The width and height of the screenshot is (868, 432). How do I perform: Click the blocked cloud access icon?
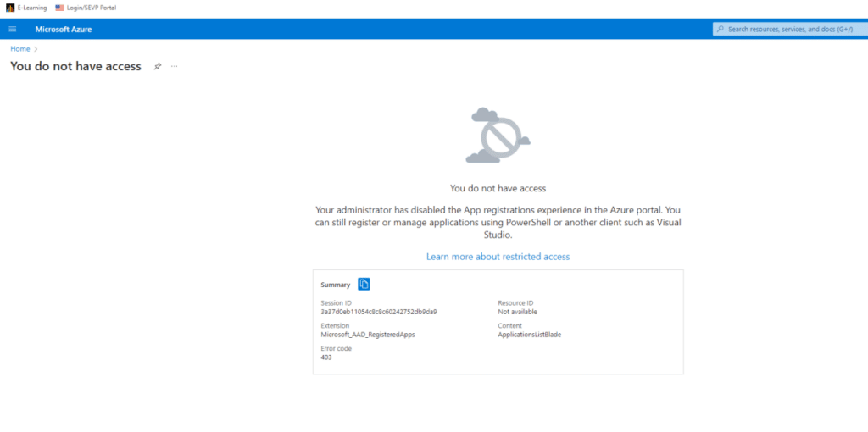click(x=498, y=135)
